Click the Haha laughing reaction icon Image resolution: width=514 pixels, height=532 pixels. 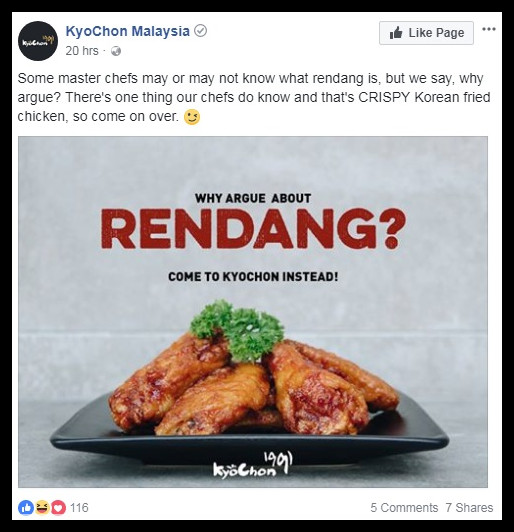pyautogui.click(x=42, y=508)
